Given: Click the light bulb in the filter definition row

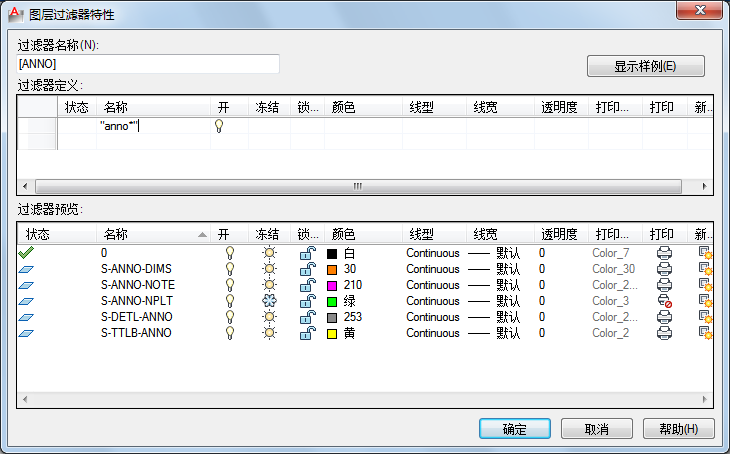Looking at the screenshot, I should click(218, 127).
